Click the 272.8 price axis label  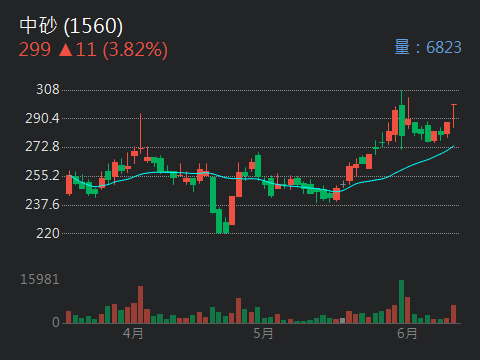pyautogui.click(x=42, y=146)
